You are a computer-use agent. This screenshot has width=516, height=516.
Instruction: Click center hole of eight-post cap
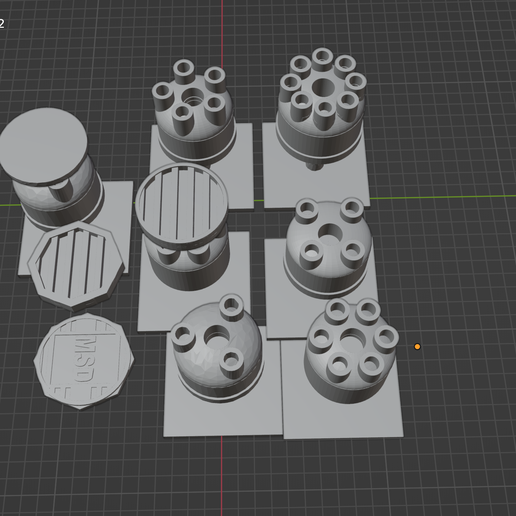click(x=323, y=86)
